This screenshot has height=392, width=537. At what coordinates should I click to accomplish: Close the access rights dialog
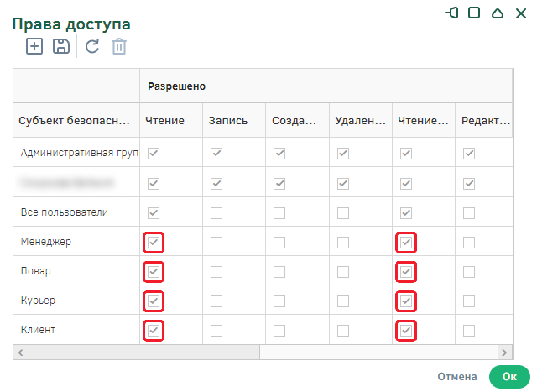(521, 13)
